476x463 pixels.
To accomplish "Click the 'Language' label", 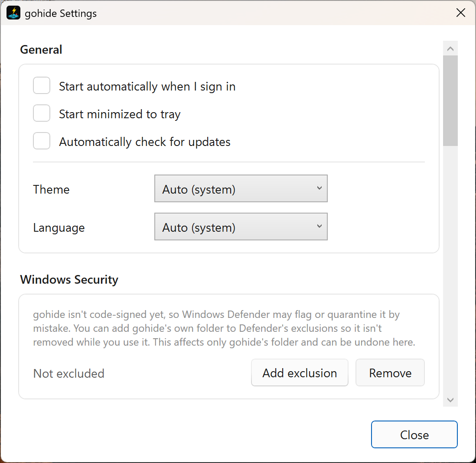I will click(59, 228).
